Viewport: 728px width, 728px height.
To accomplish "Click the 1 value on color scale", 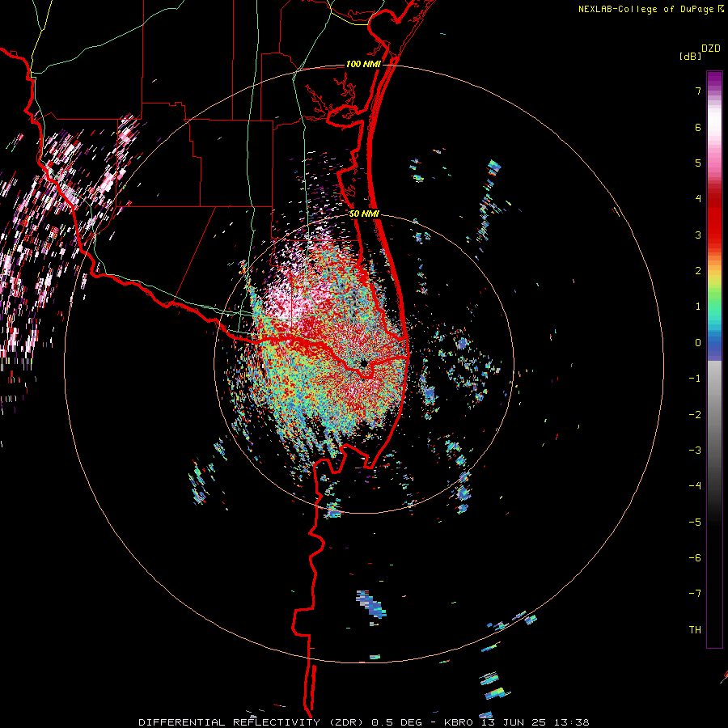I will click(x=698, y=307).
